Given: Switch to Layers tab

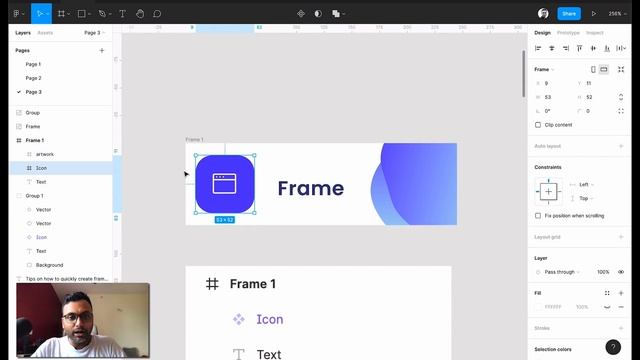Looking at the screenshot, I should coord(23,33).
